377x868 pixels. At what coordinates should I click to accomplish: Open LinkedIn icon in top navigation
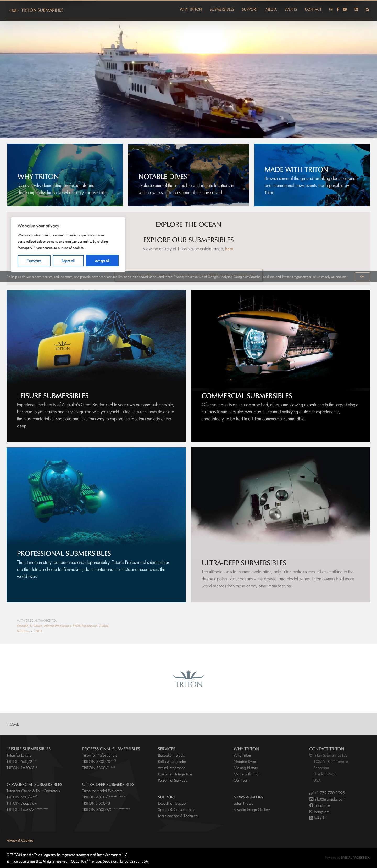(356, 9)
